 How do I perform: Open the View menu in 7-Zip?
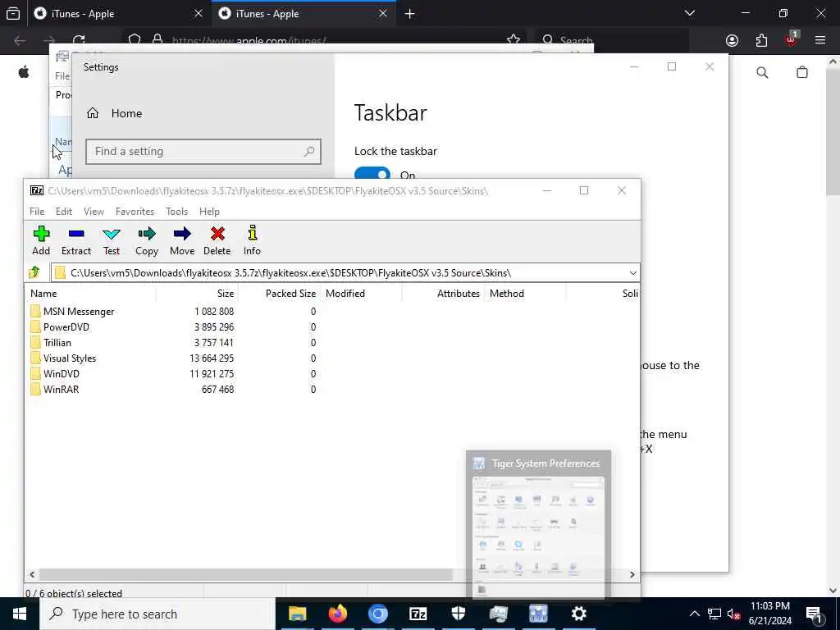tap(94, 212)
